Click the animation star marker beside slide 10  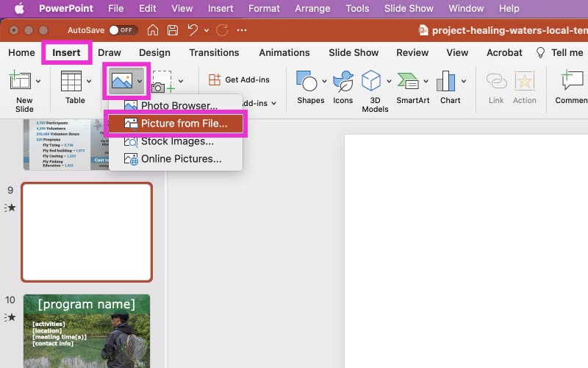(10, 317)
